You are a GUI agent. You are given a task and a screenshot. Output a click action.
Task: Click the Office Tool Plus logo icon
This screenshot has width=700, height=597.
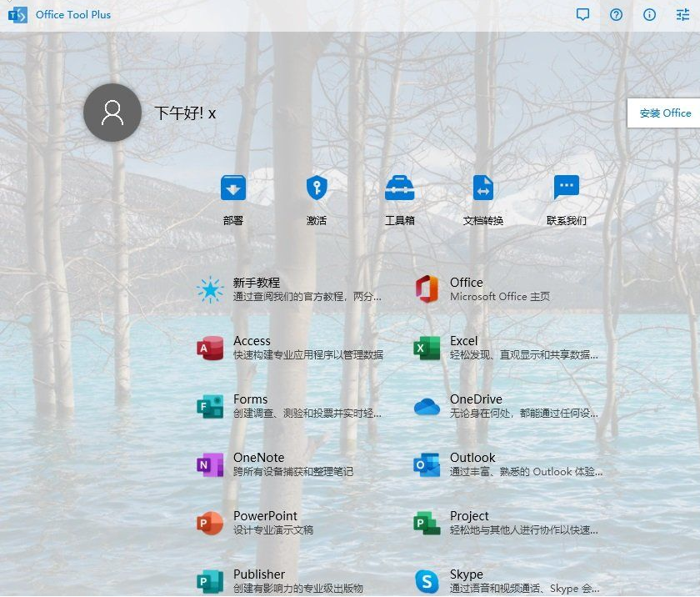pyautogui.click(x=17, y=15)
